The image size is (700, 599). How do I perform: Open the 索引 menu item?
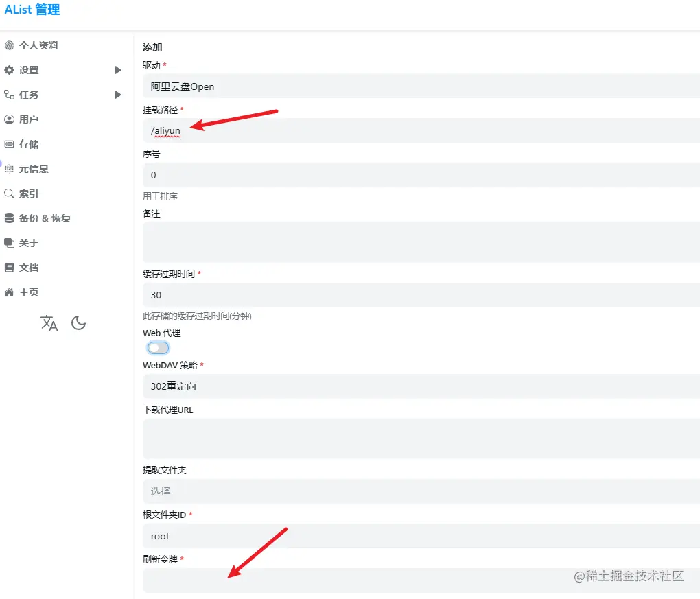(29, 193)
